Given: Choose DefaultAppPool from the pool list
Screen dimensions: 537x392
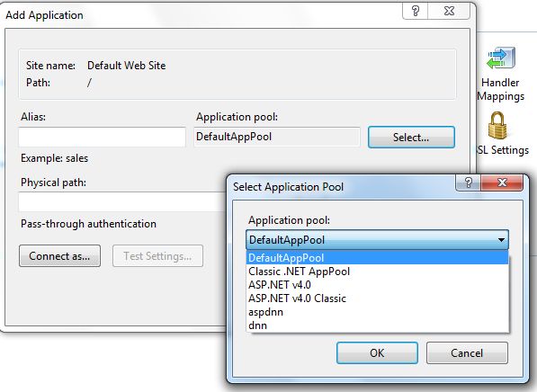Looking at the screenshot, I should [x=377, y=258].
